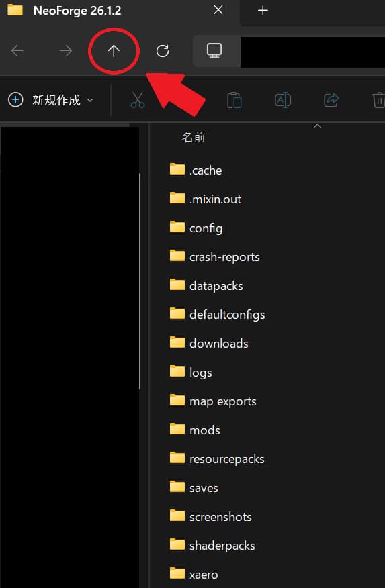The height and width of the screenshot is (588, 385).
Task: Click the map exports folder name
Action: (223, 401)
